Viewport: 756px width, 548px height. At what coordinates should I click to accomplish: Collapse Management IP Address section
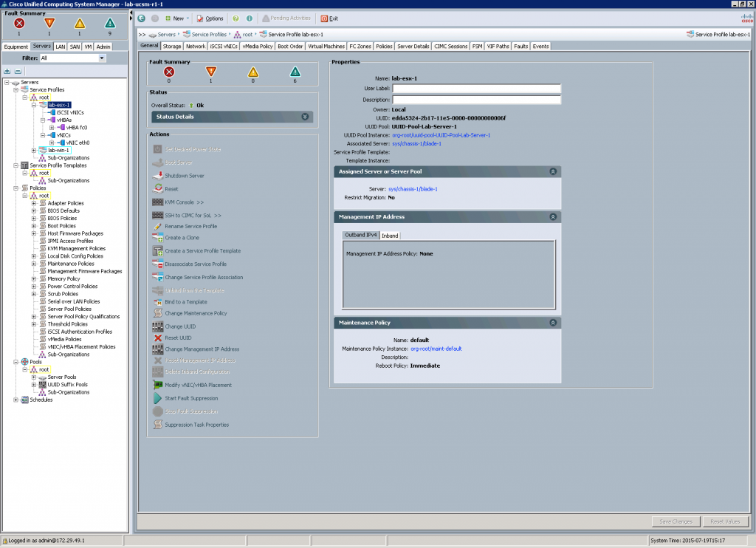pos(553,217)
